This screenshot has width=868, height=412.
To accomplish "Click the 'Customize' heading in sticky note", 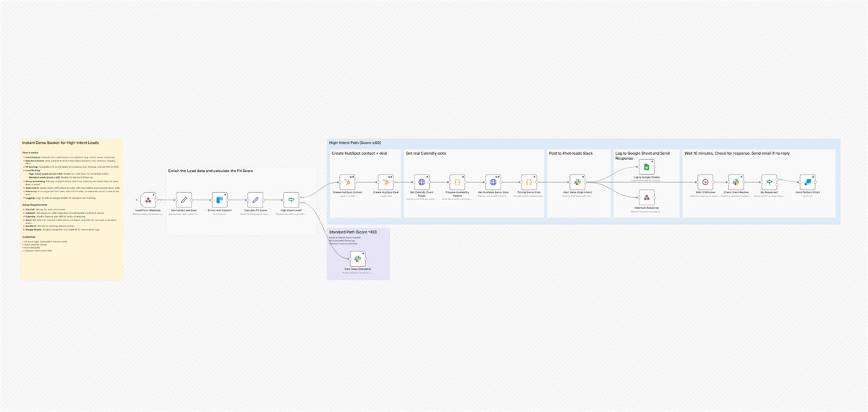I will click(29, 236).
